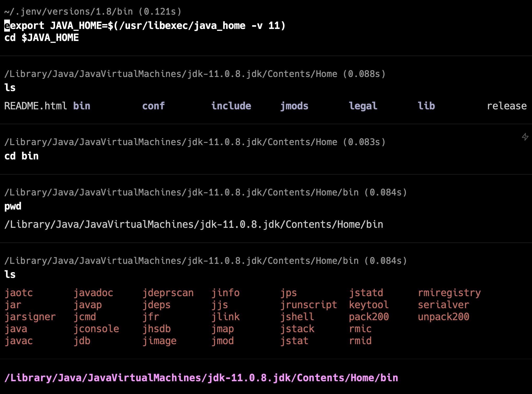532x394 pixels.
Task: Click the jconsole executable name
Action: coord(96,329)
